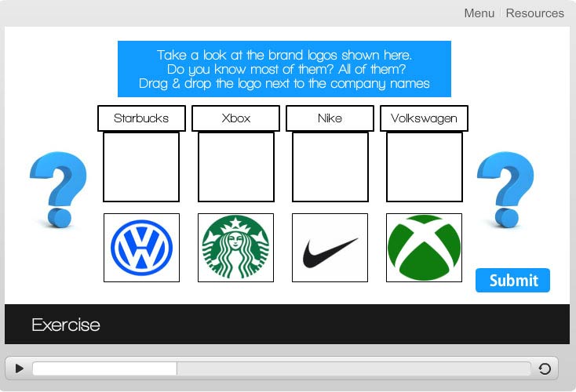Click the empty drop box under Xbox
The image size is (576, 392).
[x=236, y=167]
